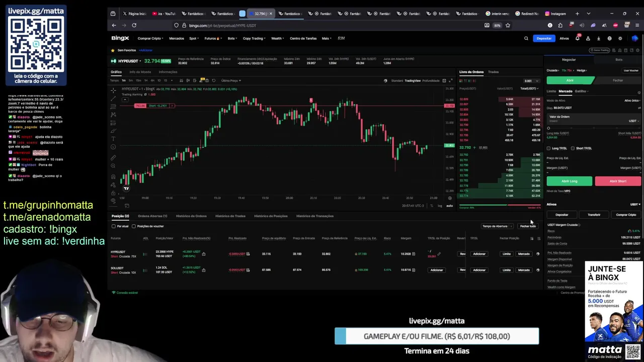The width and height of the screenshot is (644, 362).
Task: Select the crosshair cursor drawing tool
Action: pos(113,90)
